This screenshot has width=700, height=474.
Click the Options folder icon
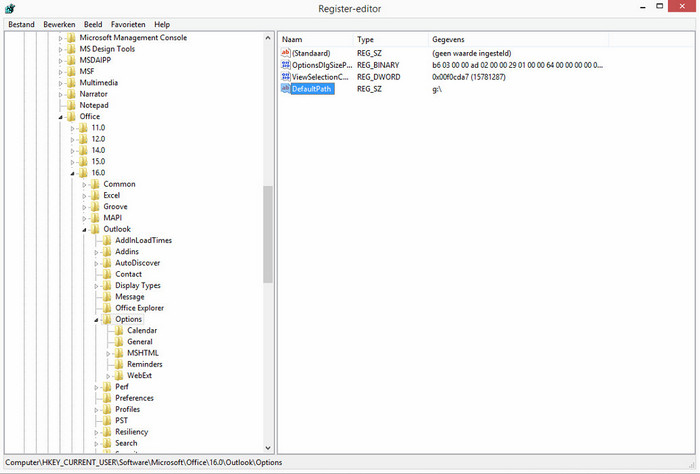[x=107, y=319]
